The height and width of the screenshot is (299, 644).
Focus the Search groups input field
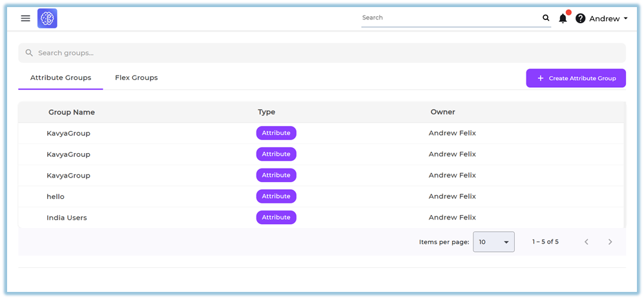click(323, 53)
